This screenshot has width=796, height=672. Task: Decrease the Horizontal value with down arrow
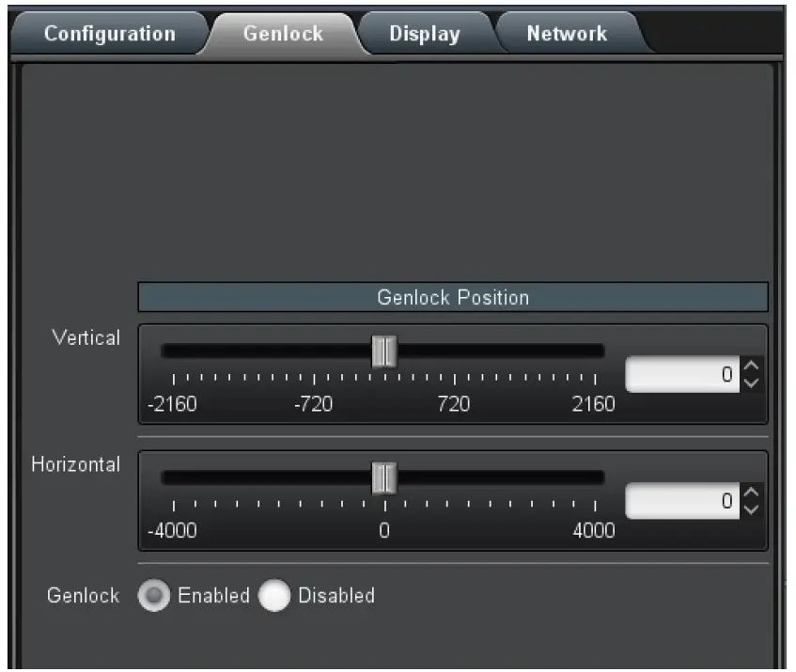(x=751, y=510)
